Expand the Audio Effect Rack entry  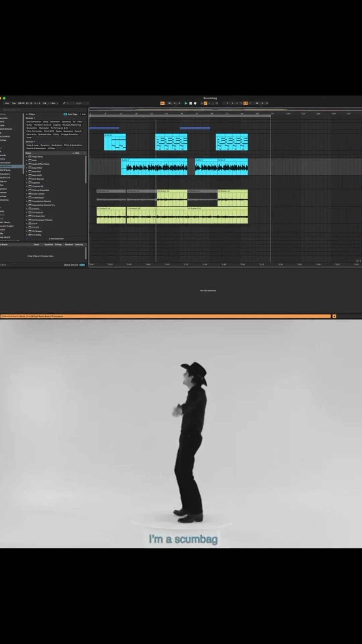tap(27, 164)
